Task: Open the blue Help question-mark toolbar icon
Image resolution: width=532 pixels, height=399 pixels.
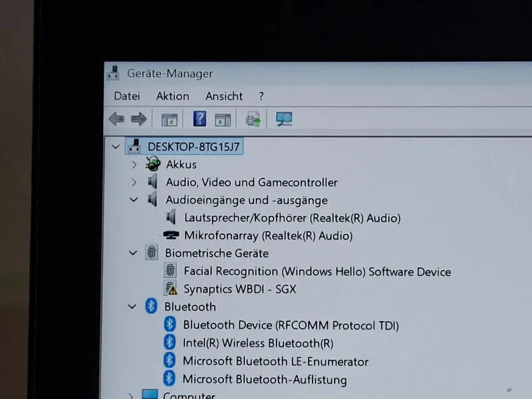Action: 199,119
